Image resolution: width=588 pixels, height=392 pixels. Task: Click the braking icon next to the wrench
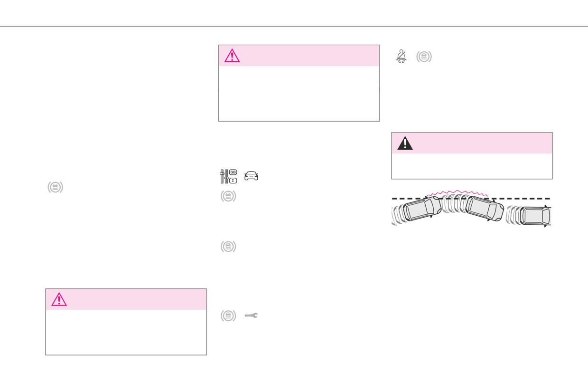point(228,315)
